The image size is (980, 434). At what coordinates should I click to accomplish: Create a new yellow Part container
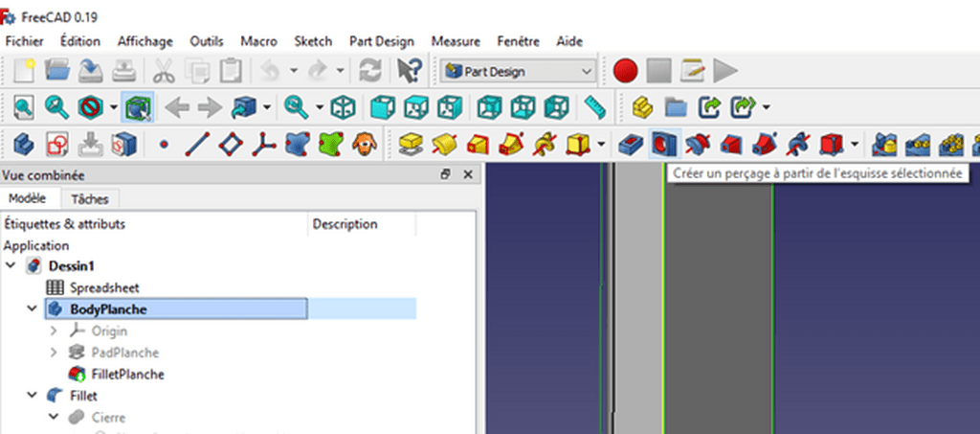642,108
